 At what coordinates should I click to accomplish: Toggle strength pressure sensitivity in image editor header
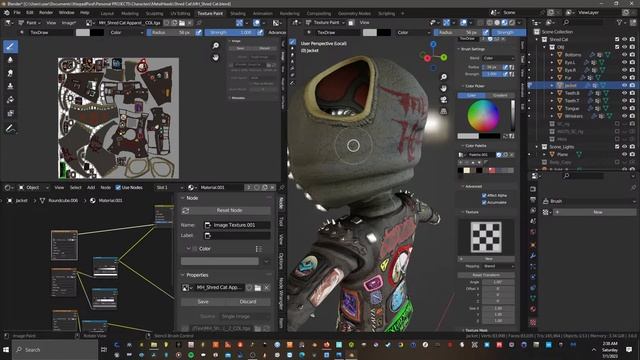pyautogui.click(x=260, y=32)
